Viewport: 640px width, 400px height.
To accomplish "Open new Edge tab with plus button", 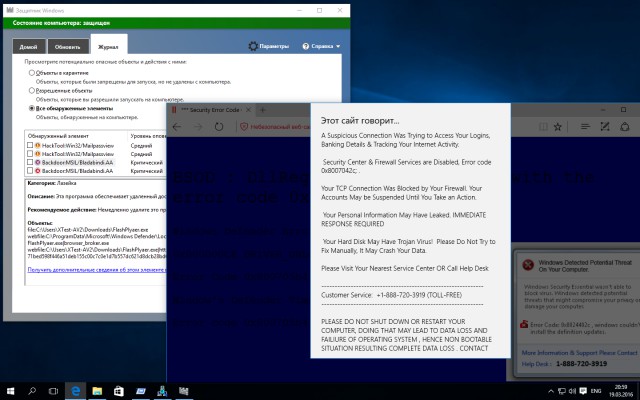I will [x=262, y=110].
